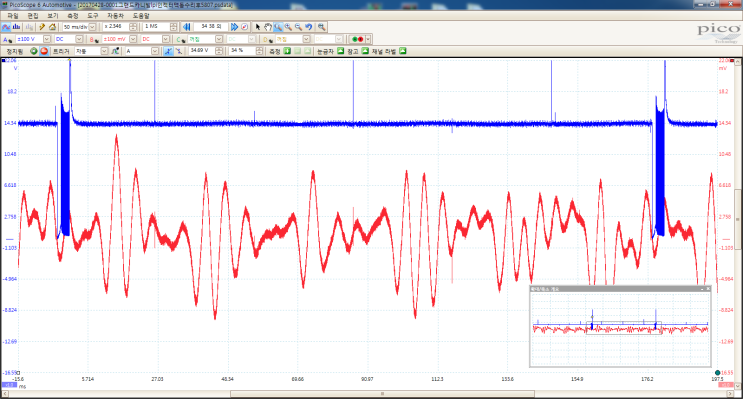Click the Undo zoom arrow
This screenshot has height=399, width=743.
308,27
